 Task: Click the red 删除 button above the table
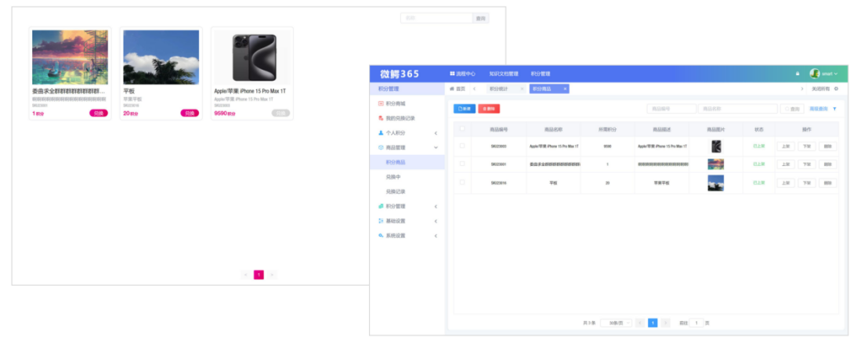click(x=488, y=109)
